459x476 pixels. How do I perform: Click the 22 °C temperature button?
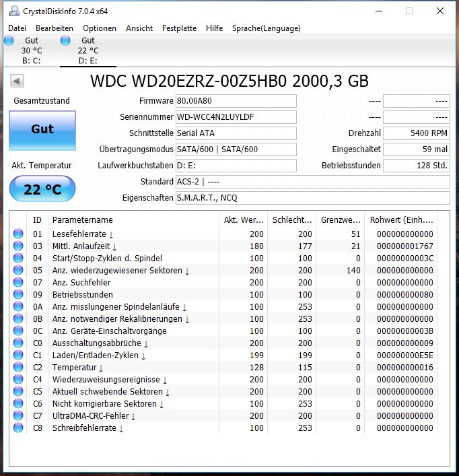click(42, 189)
